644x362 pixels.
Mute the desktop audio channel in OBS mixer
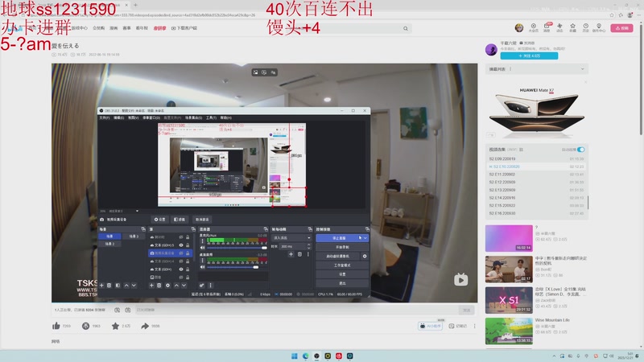click(202, 267)
